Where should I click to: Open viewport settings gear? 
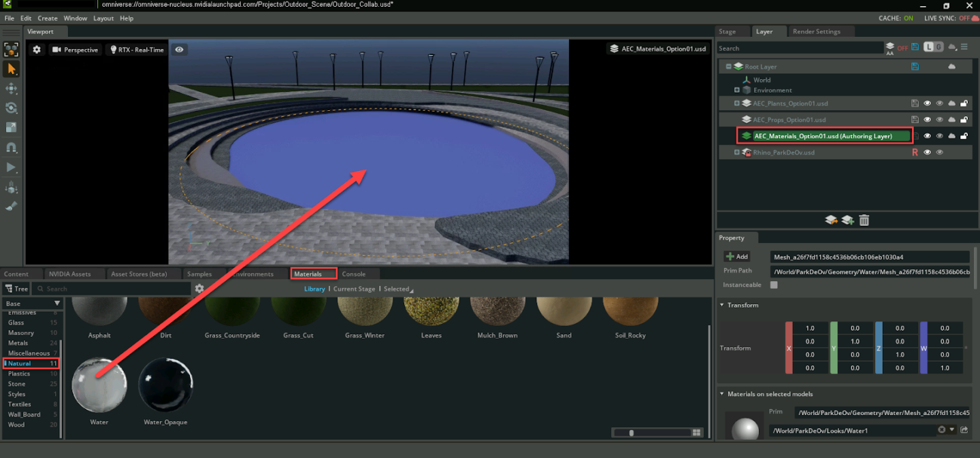tap(37, 50)
